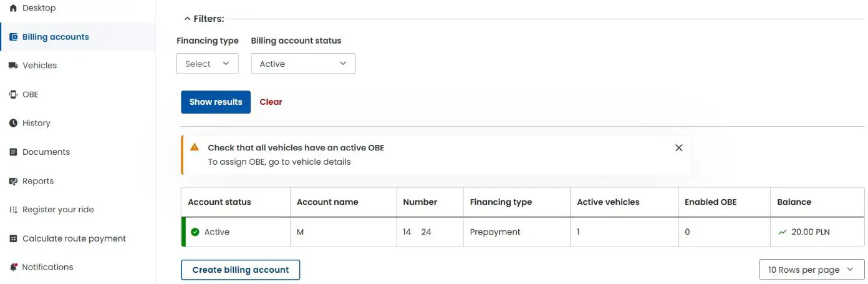The height and width of the screenshot is (284, 868).
Task: Click the orange warning triangle icon
Action: point(195,148)
